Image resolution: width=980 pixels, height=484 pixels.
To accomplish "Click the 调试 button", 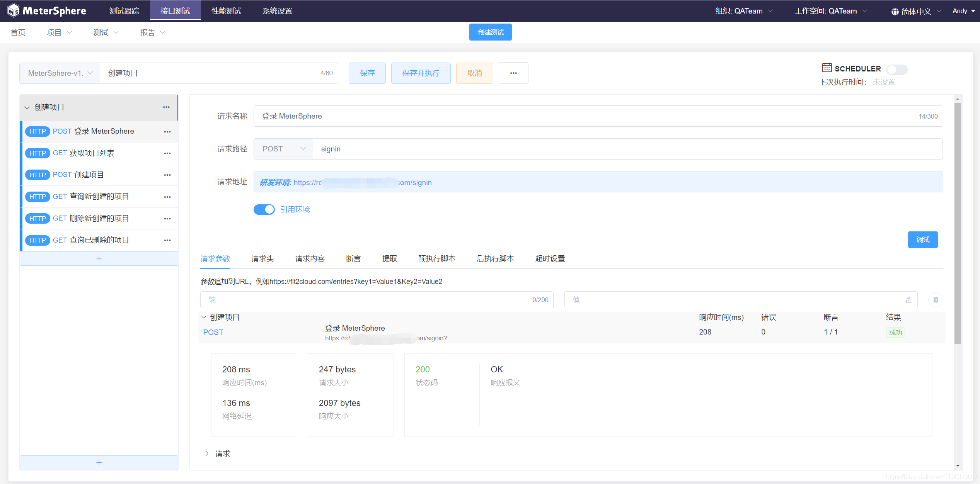I will pos(923,239).
